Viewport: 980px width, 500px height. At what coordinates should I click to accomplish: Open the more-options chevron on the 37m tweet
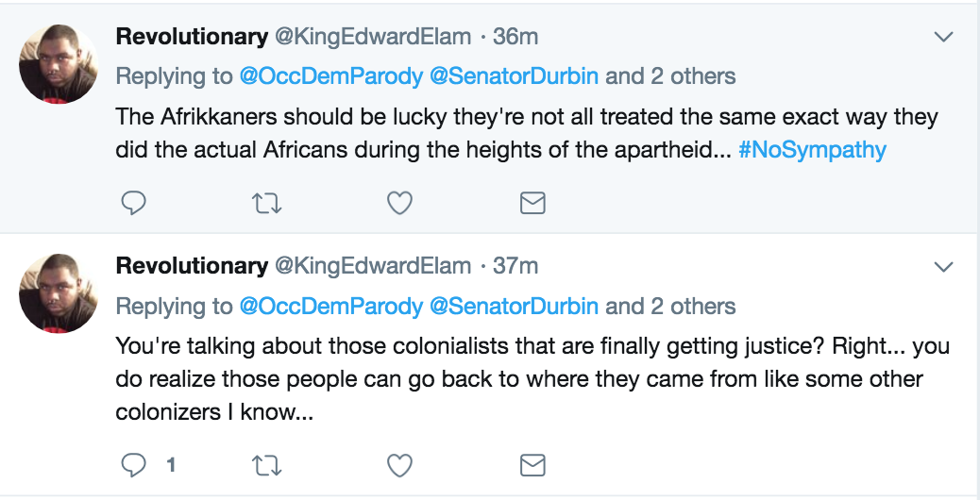943,267
